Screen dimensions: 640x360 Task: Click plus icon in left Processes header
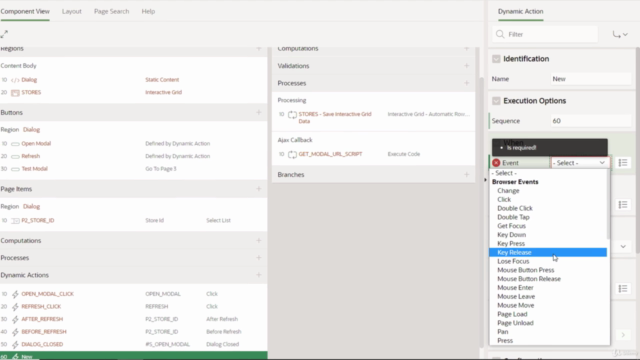pos(258,258)
